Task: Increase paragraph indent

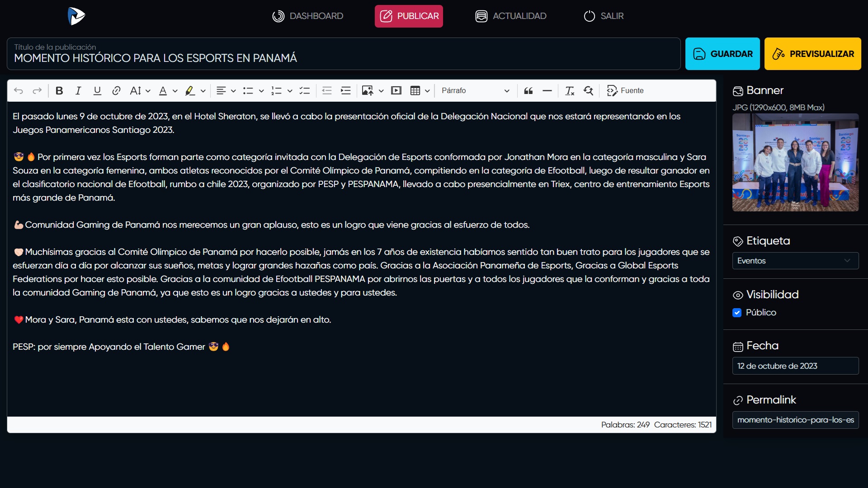Action: [346, 91]
